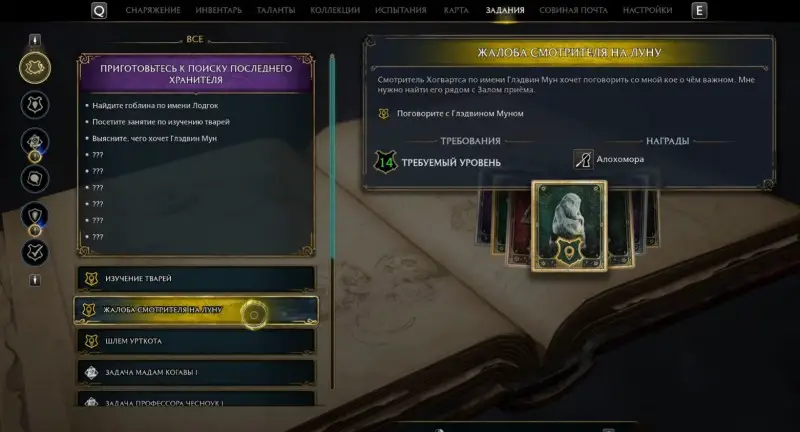This screenshot has height=432, width=800.
Task: Track the Жалоба смотрителя на Луну quest toggle
Action: pos(254,315)
